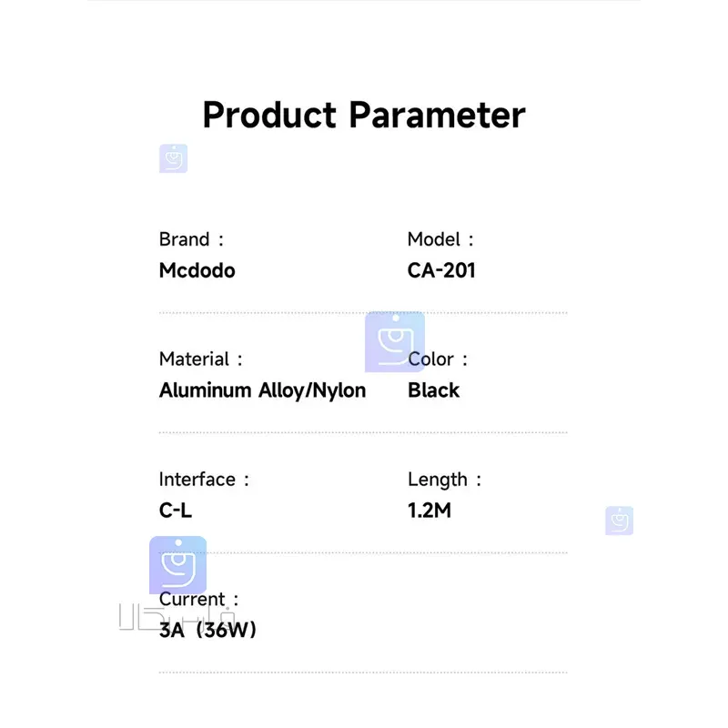Click the dotted divider below Mcdodo

363,313
